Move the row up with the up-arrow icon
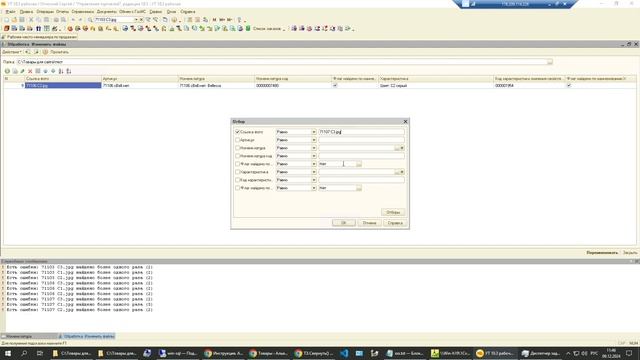Image resolution: width=640 pixels, height=360 pixels. (45, 71)
